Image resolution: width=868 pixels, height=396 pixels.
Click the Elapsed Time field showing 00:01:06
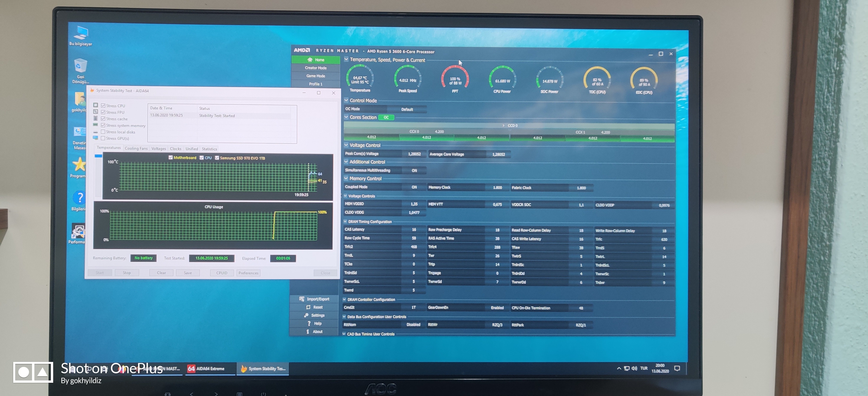tap(283, 258)
